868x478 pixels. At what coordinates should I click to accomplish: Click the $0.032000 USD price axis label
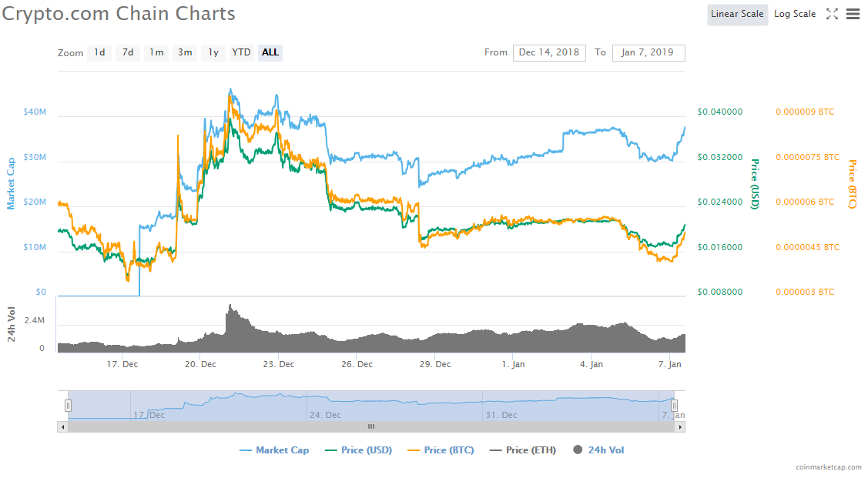tap(719, 157)
